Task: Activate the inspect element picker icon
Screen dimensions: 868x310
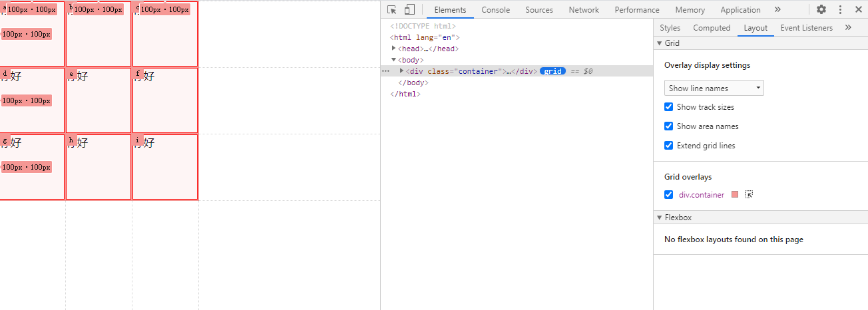Action: pyautogui.click(x=392, y=9)
